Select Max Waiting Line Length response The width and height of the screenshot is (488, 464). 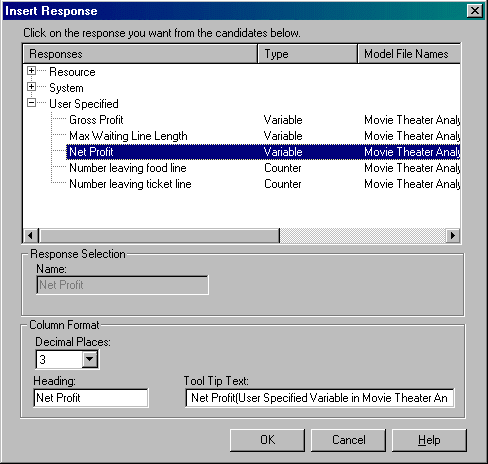click(x=128, y=136)
